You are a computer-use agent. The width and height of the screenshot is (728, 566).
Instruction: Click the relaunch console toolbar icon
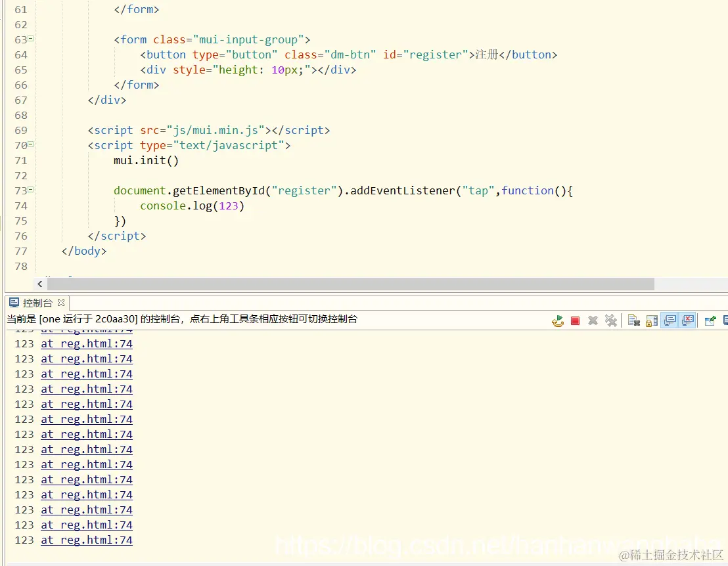click(558, 320)
